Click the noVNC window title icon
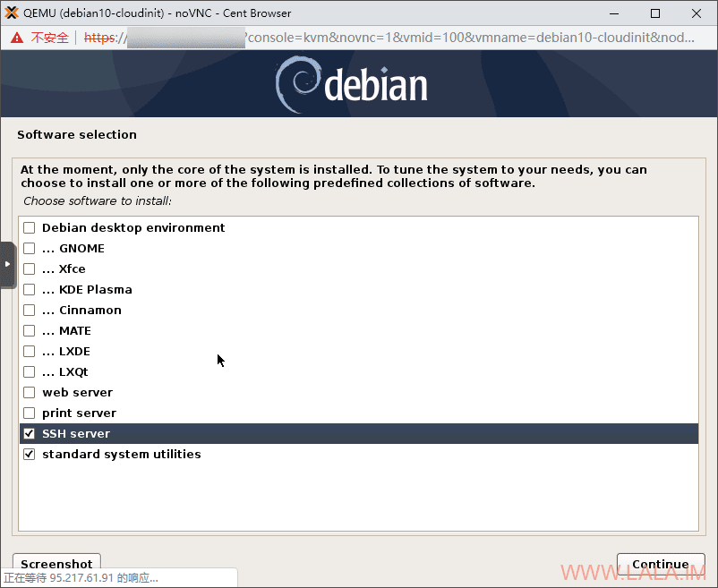Screen dimensions: 718x588 coord(12,13)
